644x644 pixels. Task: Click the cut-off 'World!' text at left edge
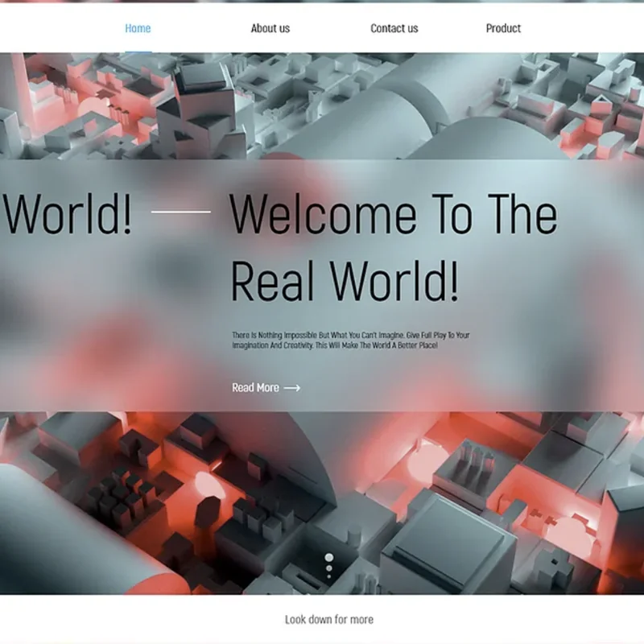click(66, 214)
